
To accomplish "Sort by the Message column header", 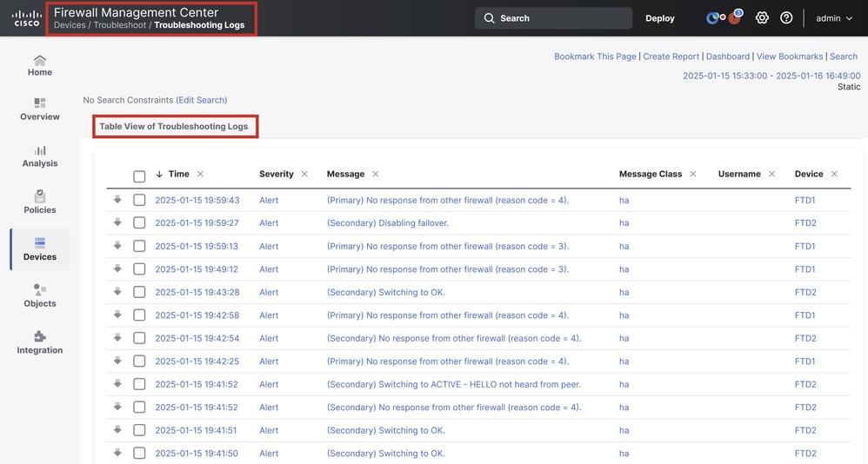I will click(x=345, y=174).
